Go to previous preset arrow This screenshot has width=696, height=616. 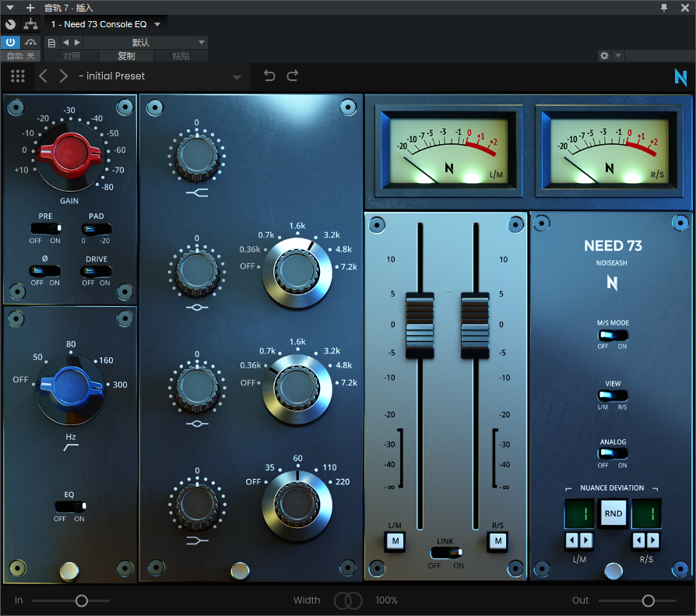[43, 76]
